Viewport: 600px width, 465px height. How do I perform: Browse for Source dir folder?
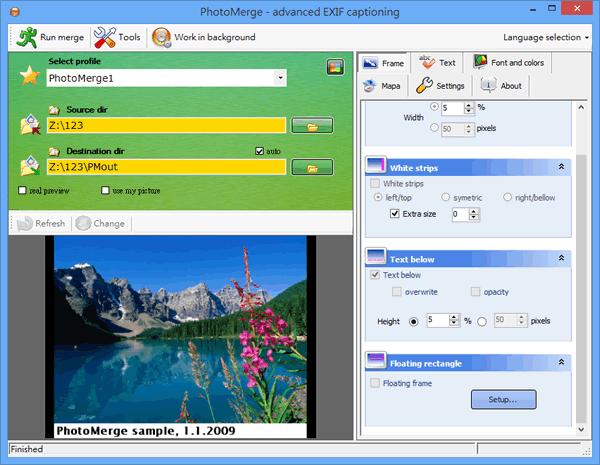(311, 126)
